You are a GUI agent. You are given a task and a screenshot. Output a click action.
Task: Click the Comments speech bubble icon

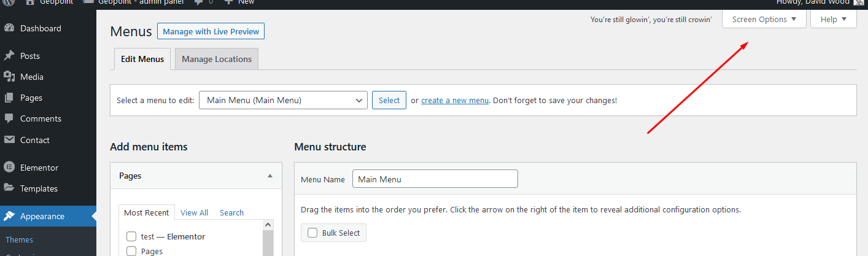pyautogui.click(x=9, y=118)
